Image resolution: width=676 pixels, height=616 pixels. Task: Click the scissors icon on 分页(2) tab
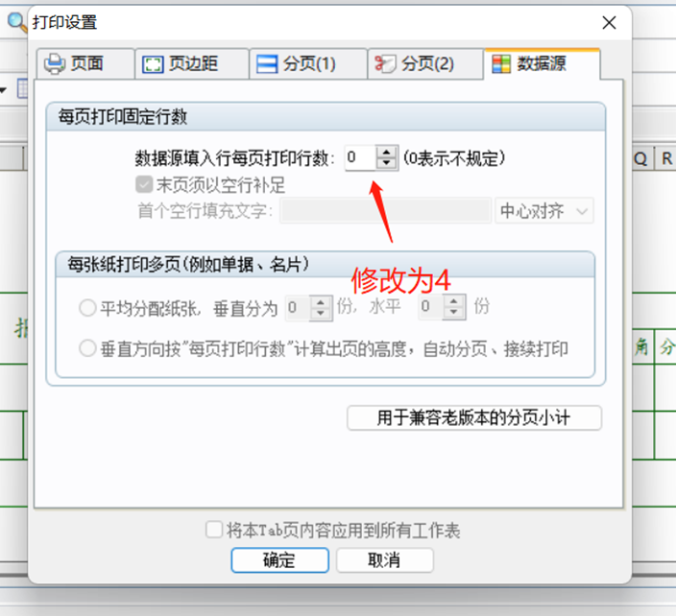(384, 63)
